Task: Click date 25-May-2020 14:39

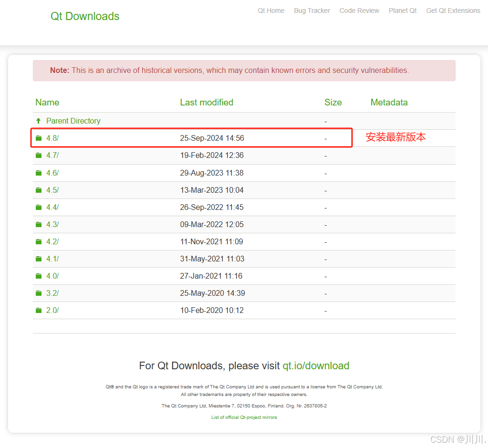Action: pyautogui.click(x=212, y=293)
